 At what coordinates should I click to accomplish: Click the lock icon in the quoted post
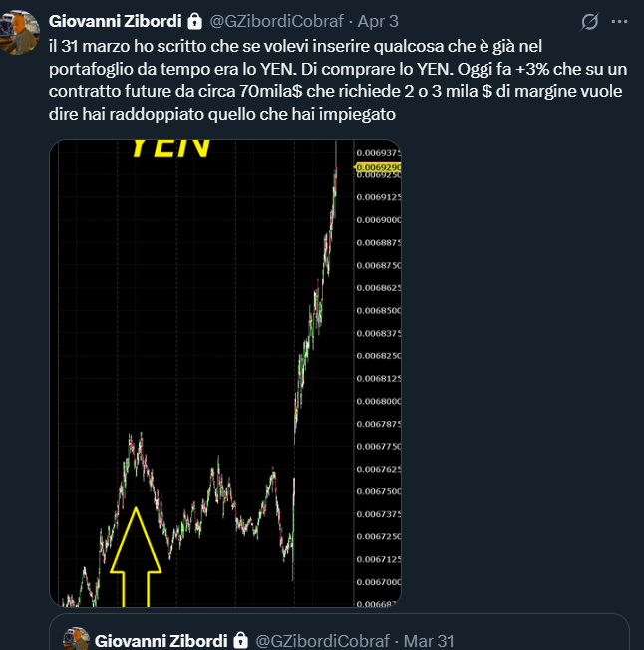tap(241, 639)
